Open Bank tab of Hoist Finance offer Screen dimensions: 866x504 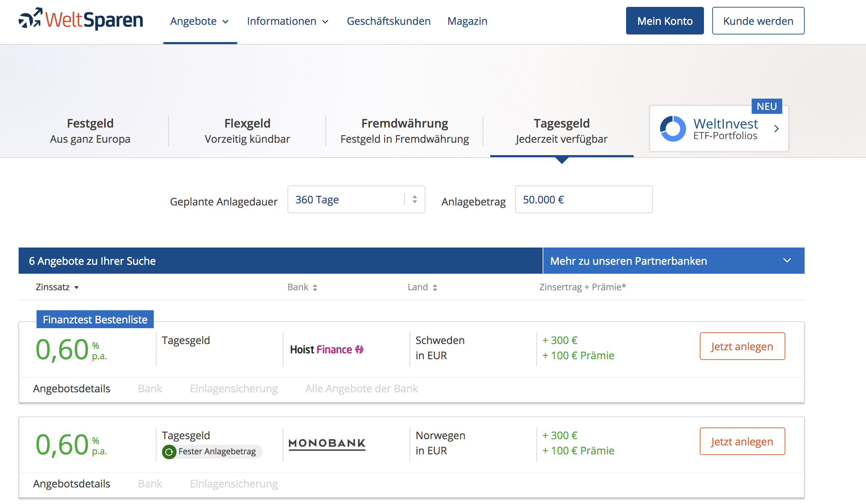click(x=150, y=389)
